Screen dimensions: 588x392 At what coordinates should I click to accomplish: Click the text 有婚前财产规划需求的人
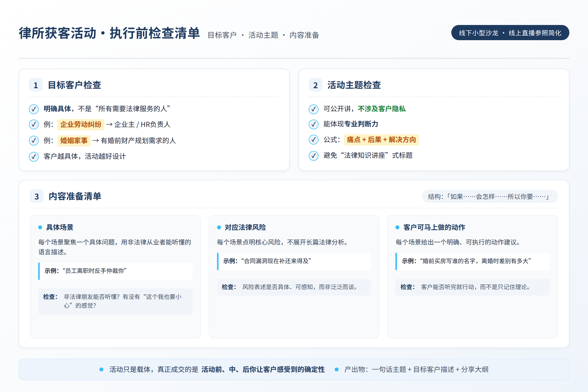click(x=138, y=140)
